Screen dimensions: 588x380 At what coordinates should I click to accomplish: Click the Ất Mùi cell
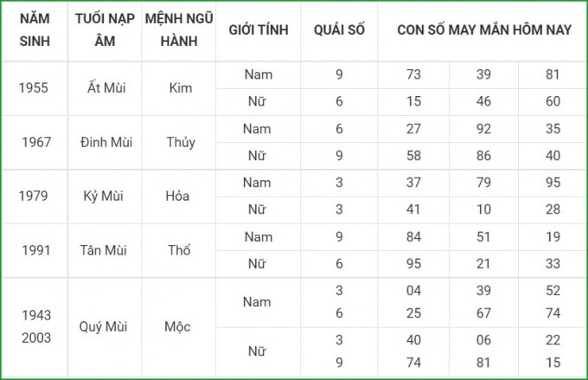(x=106, y=88)
